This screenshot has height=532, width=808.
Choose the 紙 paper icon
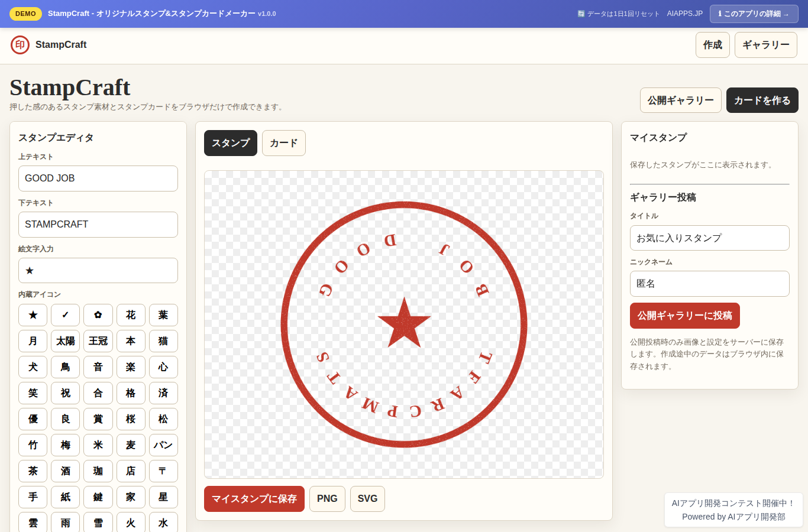(x=66, y=497)
